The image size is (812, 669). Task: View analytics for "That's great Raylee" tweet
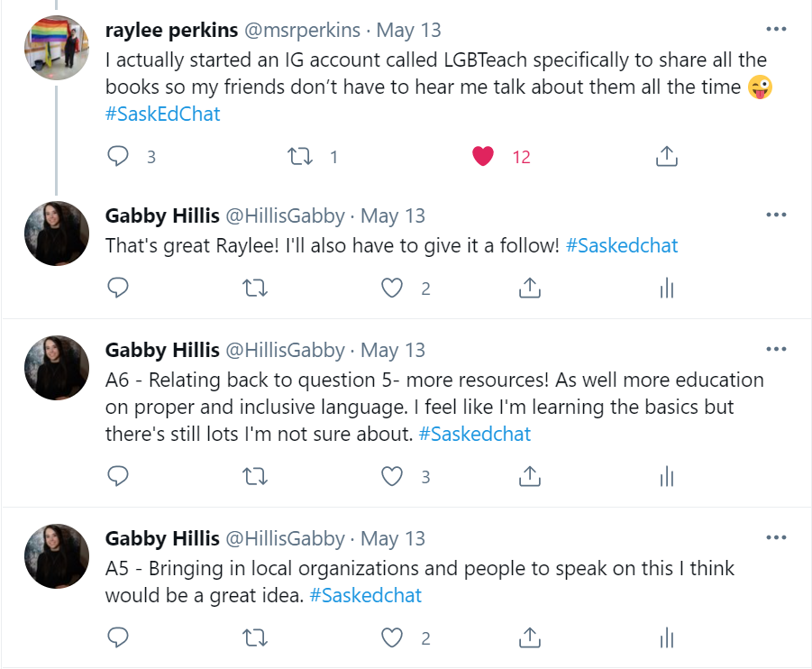point(667,289)
